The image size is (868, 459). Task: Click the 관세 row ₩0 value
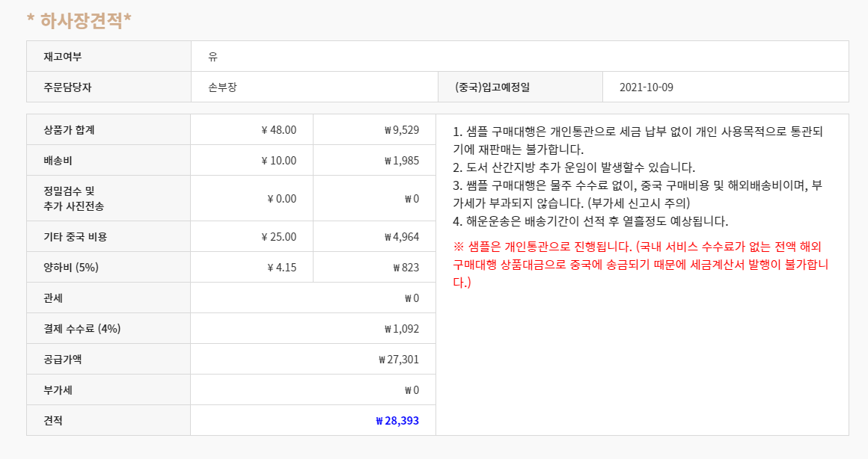[x=412, y=298]
